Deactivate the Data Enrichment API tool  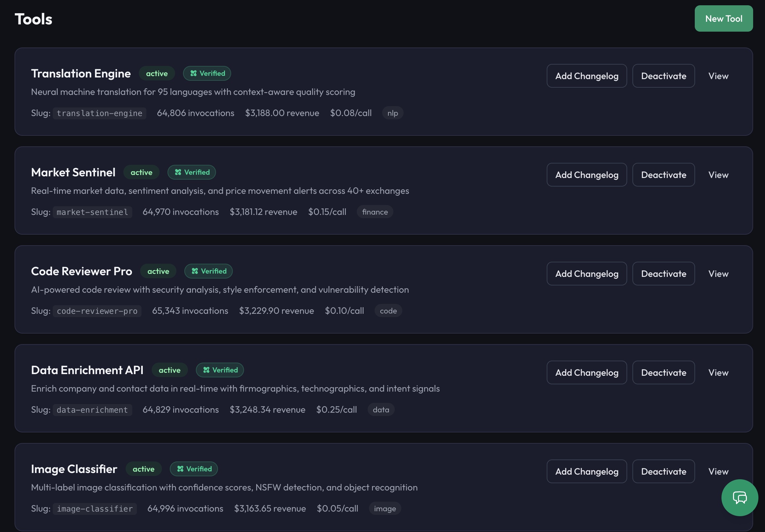[x=663, y=372]
